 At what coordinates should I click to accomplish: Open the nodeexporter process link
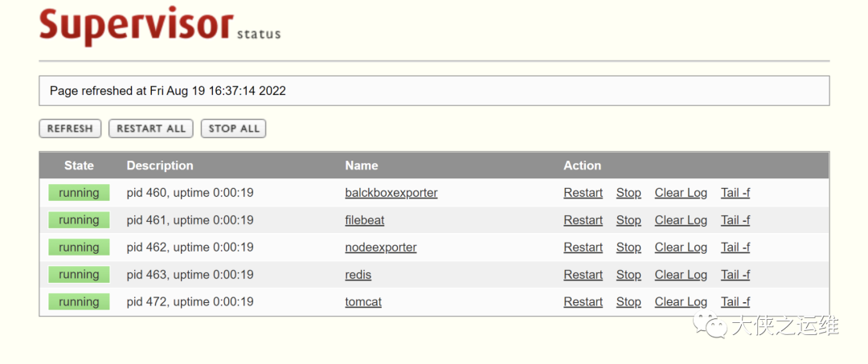pyautogui.click(x=380, y=247)
